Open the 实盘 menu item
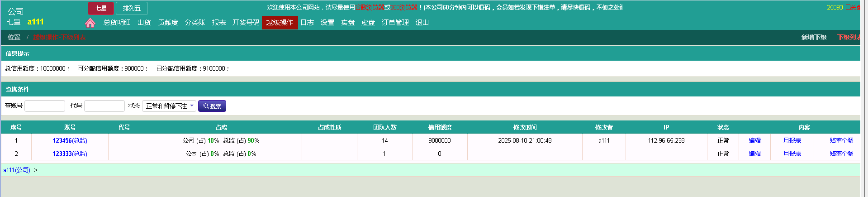 click(x=348, y=23)
